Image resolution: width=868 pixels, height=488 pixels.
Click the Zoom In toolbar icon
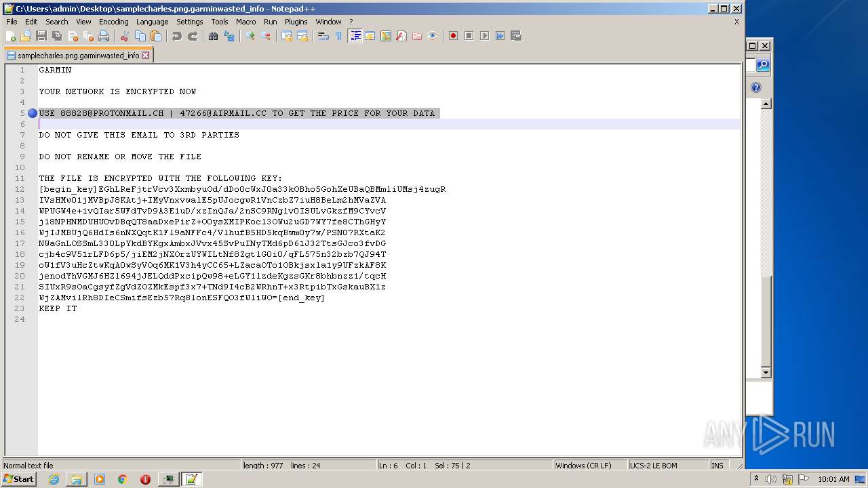(250, 36)
